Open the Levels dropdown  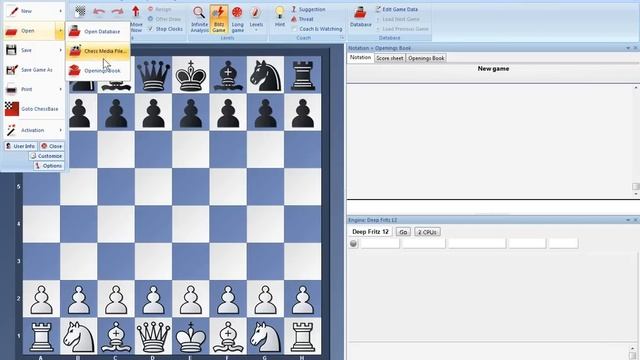(256, 19)
